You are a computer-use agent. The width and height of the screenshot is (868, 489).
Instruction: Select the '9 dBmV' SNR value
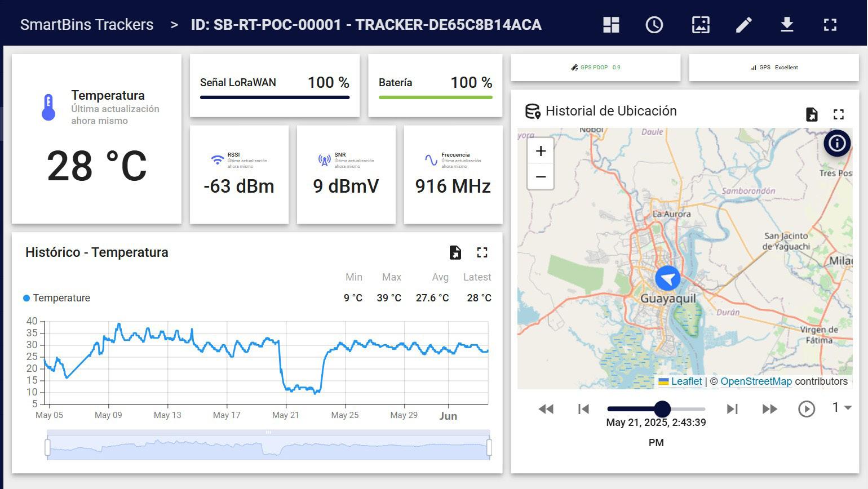pyautogui.click(x=346, y=186)
